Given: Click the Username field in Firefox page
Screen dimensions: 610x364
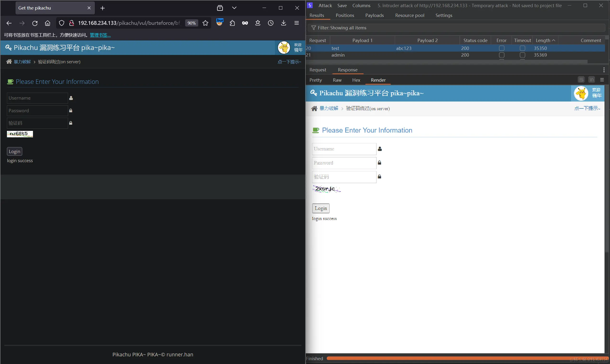Looking at the screenshot, I should click(37, 98).
